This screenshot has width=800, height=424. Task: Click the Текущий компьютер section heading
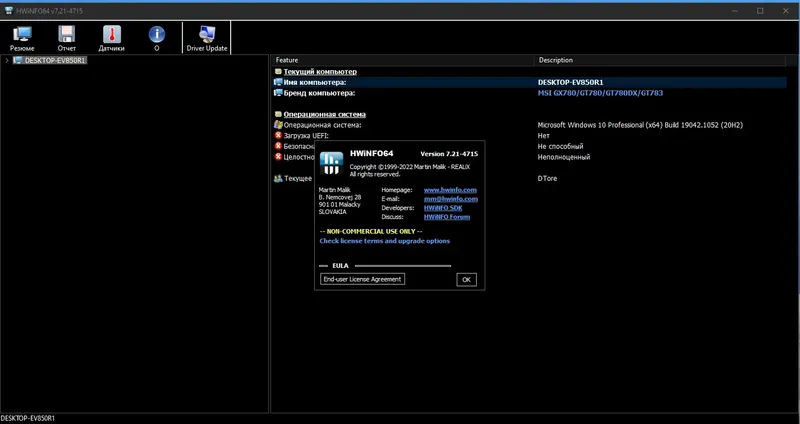coord(320,71)
